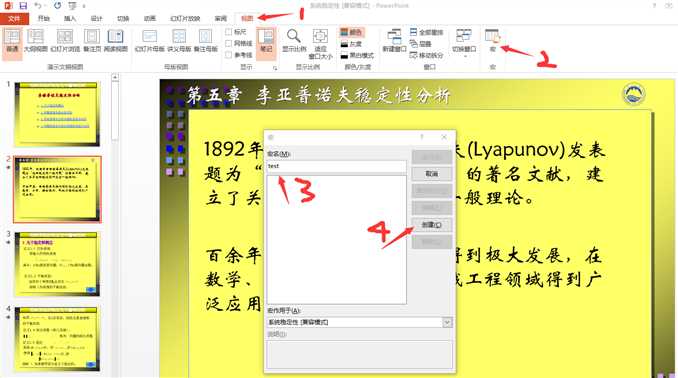
Task: Select slide 4 thumbnail
Action: [x=57, y=339]
